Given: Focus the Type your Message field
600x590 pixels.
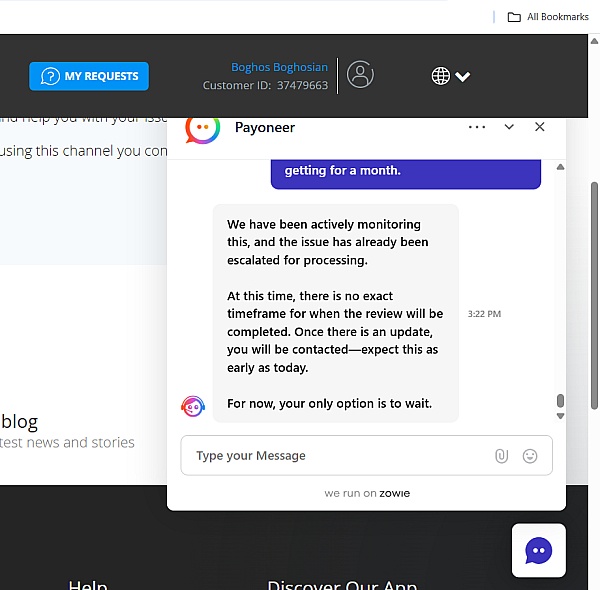Looking at the screenshot, I should [335, 456].
